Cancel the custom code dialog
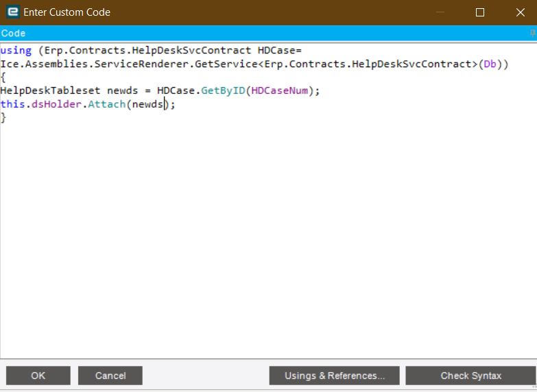 point(110,376)
